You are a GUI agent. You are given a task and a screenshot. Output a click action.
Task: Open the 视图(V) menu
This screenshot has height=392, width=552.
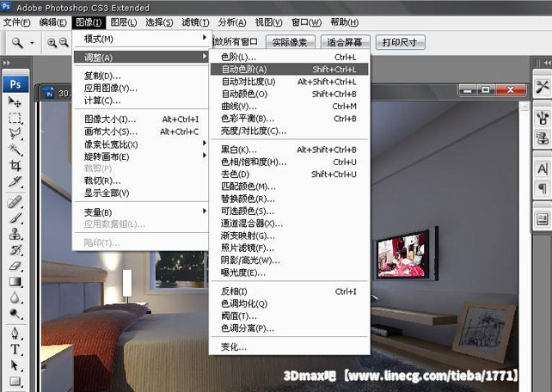pyautogui.click(x=268, y=22)
